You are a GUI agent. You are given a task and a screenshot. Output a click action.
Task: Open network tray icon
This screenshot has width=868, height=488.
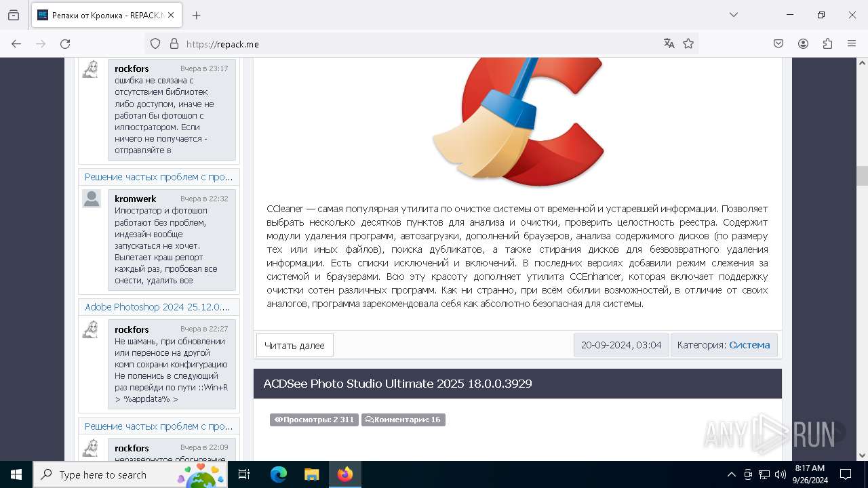764,474
